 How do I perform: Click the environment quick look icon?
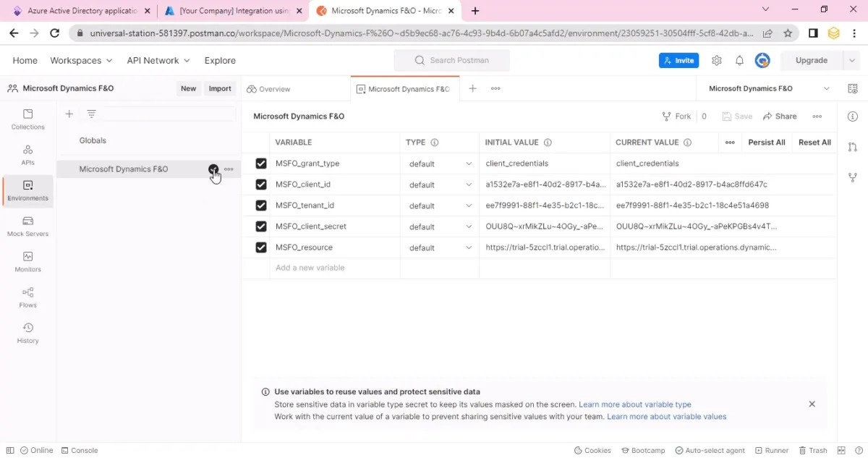[853, 88]
